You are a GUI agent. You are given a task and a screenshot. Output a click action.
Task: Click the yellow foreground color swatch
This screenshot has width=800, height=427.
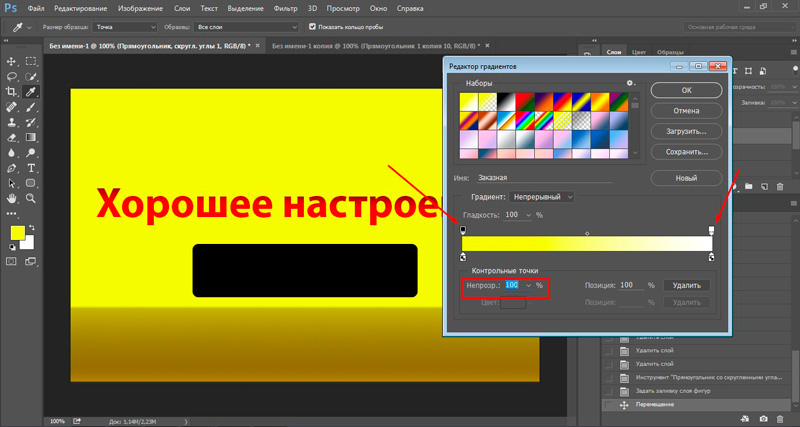click(x=17, y=234)
